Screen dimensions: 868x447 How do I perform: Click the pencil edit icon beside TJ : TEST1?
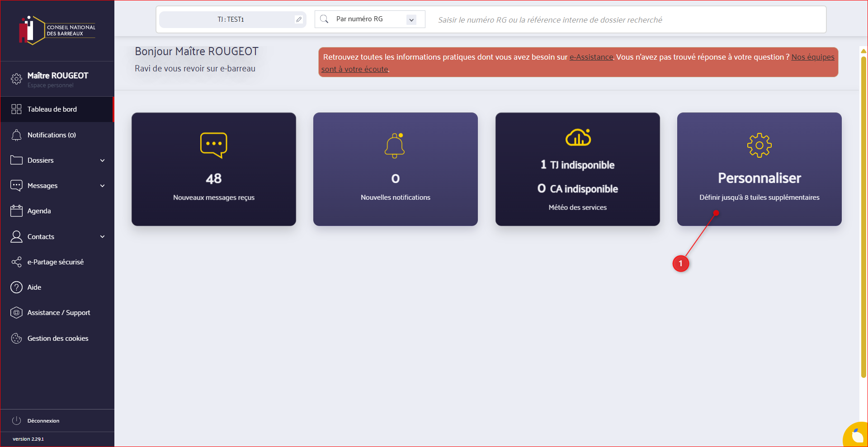point(298,19)
